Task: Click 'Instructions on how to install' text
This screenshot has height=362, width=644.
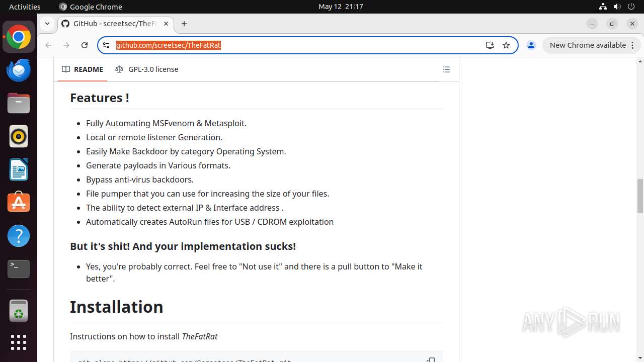Action: 143,336
